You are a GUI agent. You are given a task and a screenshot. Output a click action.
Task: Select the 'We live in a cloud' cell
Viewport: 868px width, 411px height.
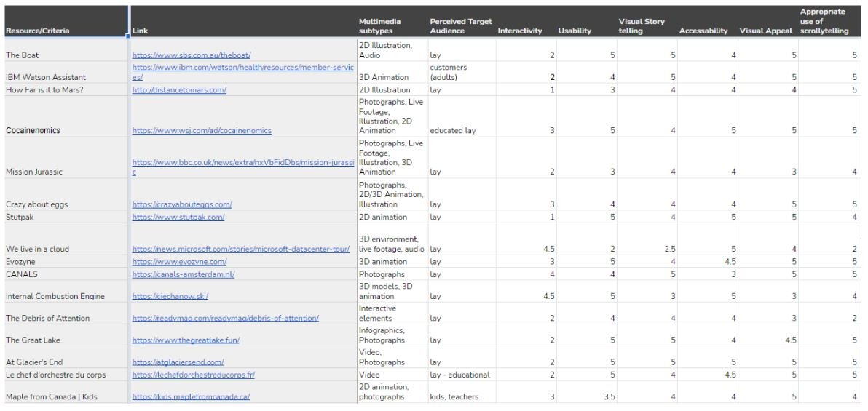click(x=66, y=239)
